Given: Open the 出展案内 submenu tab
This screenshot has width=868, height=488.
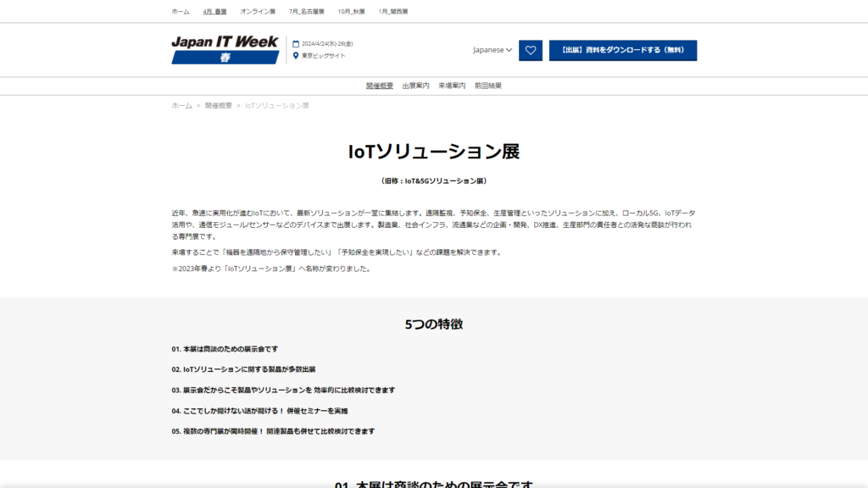Looking at the screenshot, I should point(415,86).
